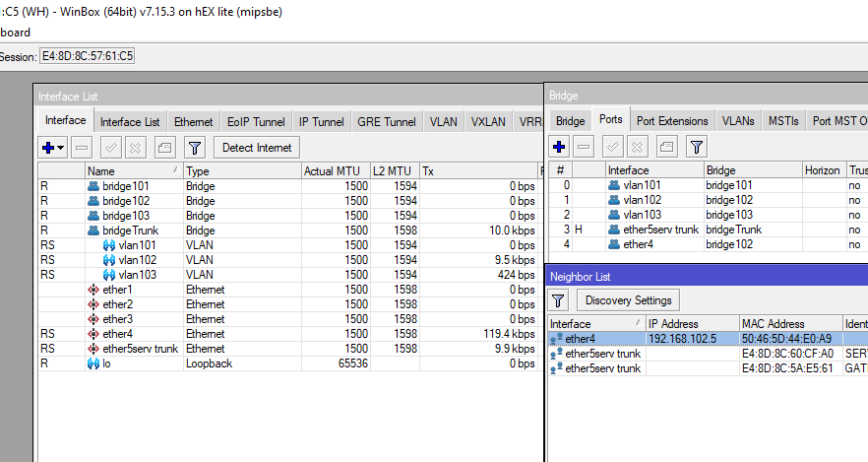Sort neighbors by MAC Address column
Viewport: 868px width, 462px height.
790,323
